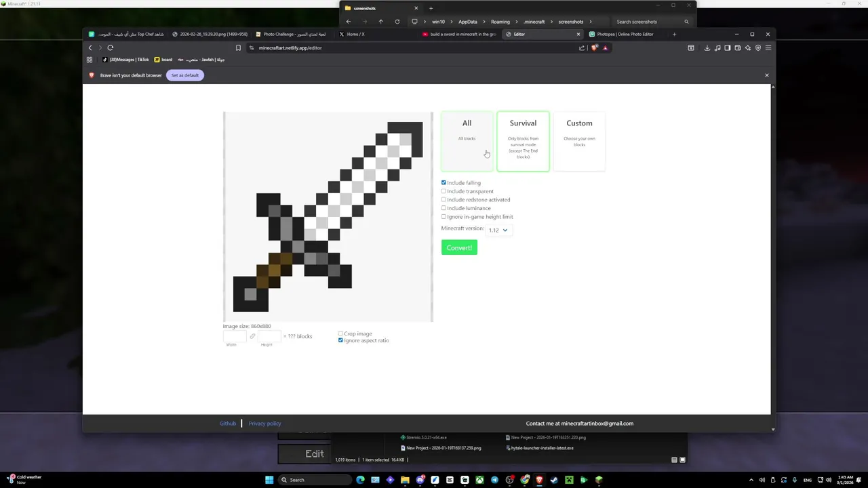Open the Minecraft creeper icon in taskbar
868x488 pixels.
tap(569, 480)
